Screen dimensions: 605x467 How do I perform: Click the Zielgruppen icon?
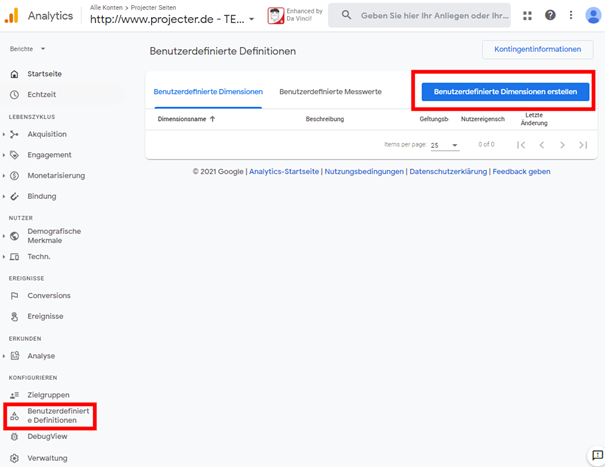click(x=14, y=395)
